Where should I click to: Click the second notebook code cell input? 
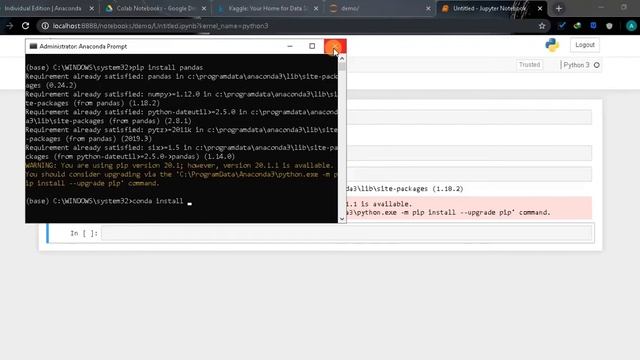pyautogui.click(x=469, y=153)
